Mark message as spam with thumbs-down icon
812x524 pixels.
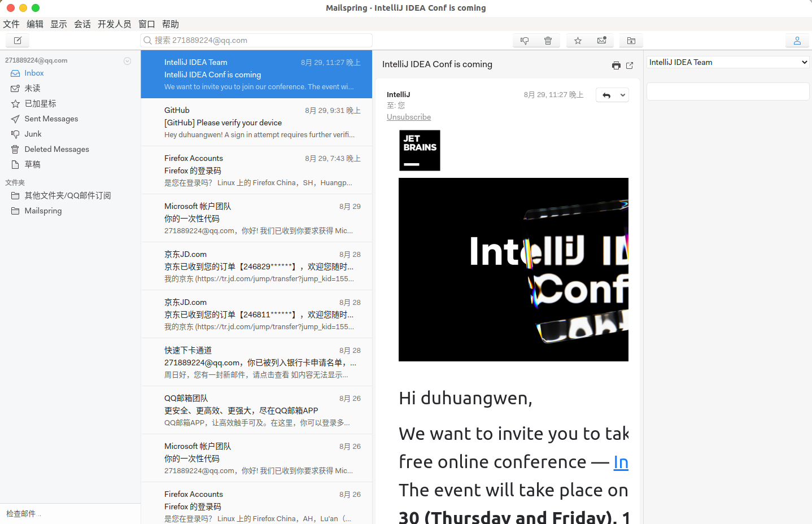525,41
